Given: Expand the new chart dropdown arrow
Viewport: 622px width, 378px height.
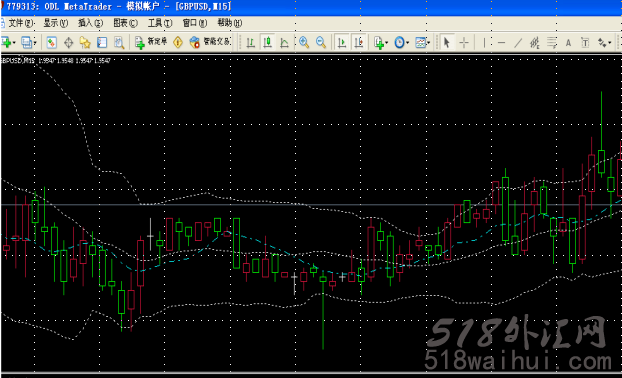Looking at the screenshot, I should pos(14,42).
